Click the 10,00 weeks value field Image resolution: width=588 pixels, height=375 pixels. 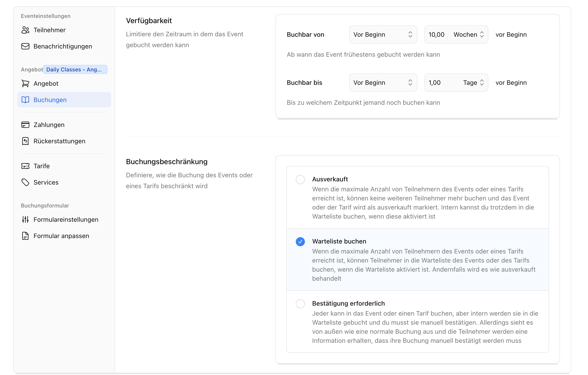click(x=437, y=35)
